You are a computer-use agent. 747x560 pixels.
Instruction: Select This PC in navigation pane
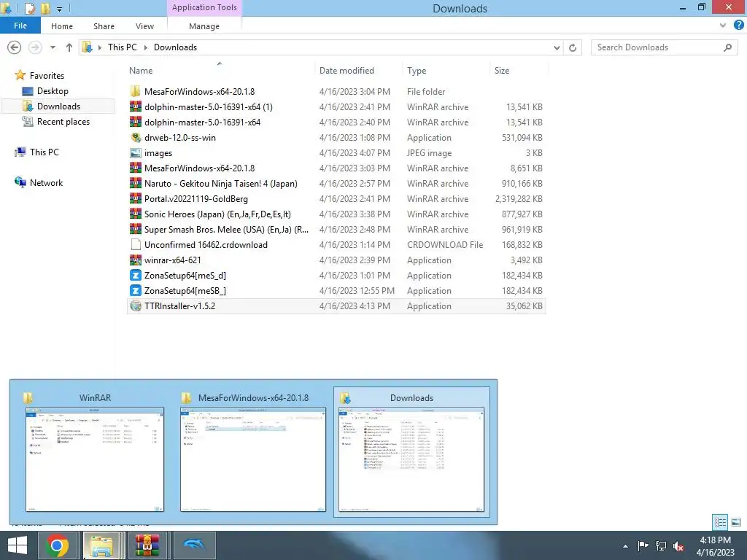(x=44, y=152)
